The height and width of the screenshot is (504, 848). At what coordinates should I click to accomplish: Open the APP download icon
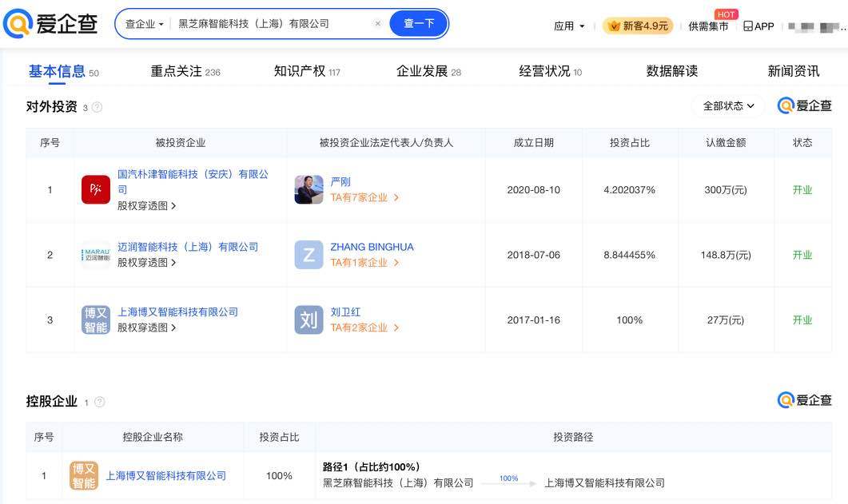click(x=758, y=26)
